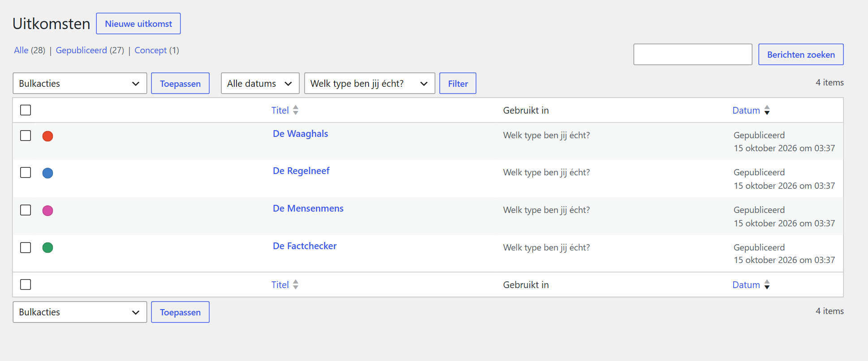Open the top Bulkacties dropdown
The height and width of the screenshot is (361, 868).
[x=80, y=83]
